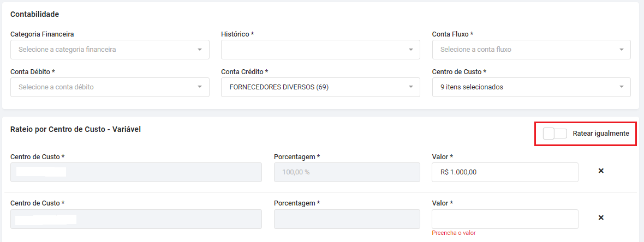Toggle the Ratear igualmente switch

pyautogui.click(x=555, y=134)
